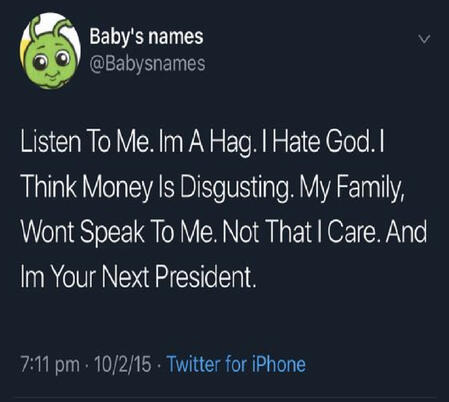Click the word 'Money' in tweet
Image resolution: width=449 pixels, height=402 pixels.
(116, 187)
